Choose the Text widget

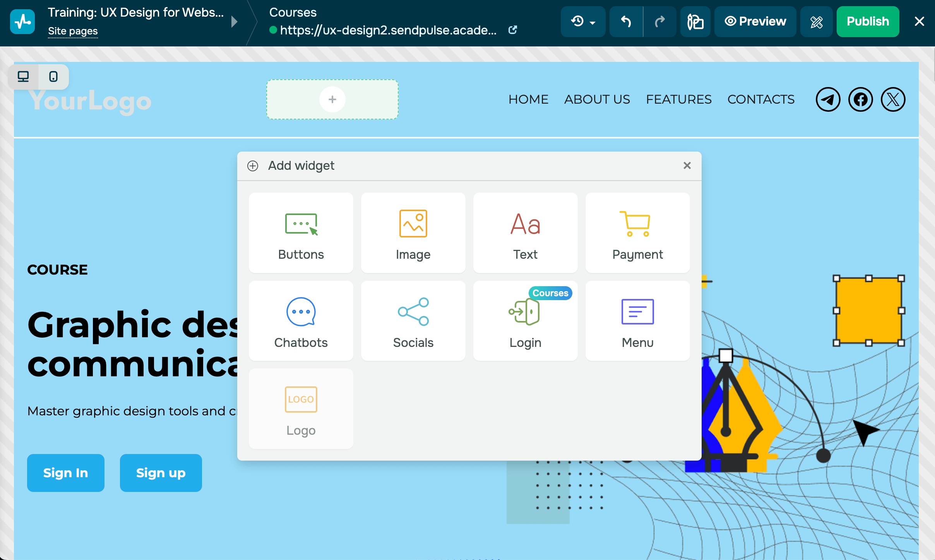tap(525, 233)
